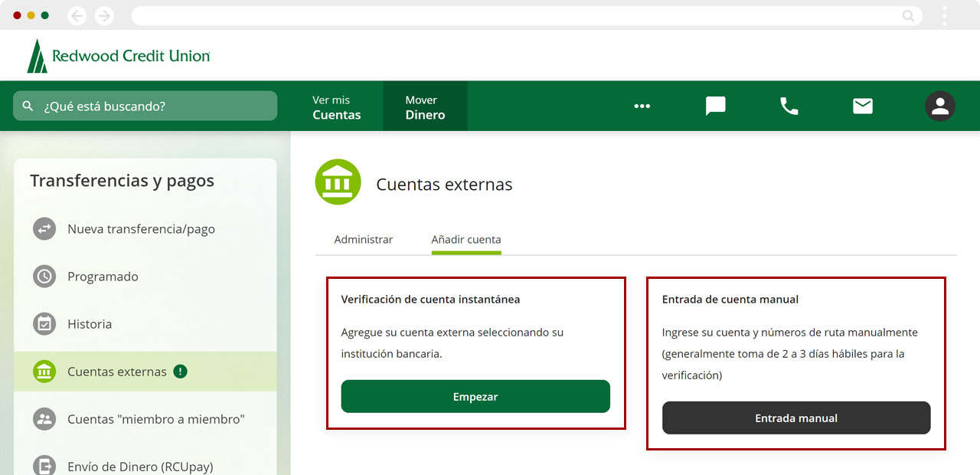Open the Mover Dinero menu
This screenshot has width=980, height=475.
(x=425, y=107)
